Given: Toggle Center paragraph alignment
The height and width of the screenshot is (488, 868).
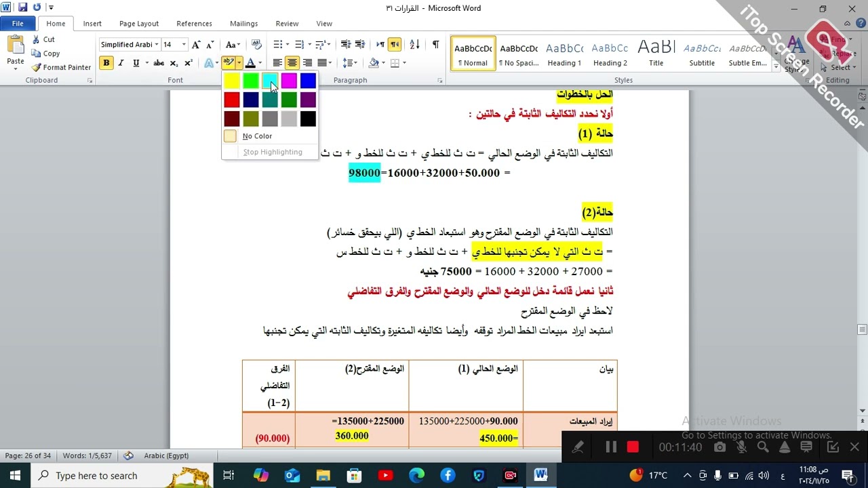Looking at the screenshot, I should [292, 63].
